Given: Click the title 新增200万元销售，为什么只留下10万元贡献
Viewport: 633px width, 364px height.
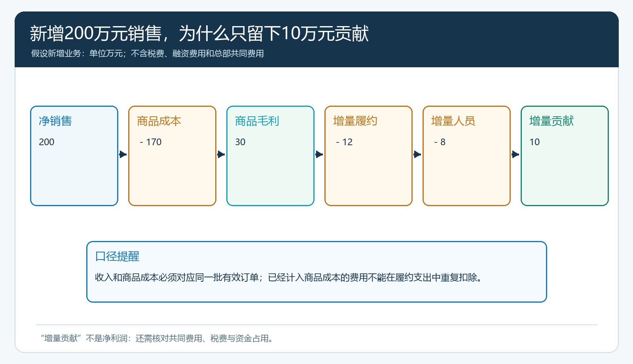Looking at the screenshot, I should pyautogui.click(x=199, y=33).
